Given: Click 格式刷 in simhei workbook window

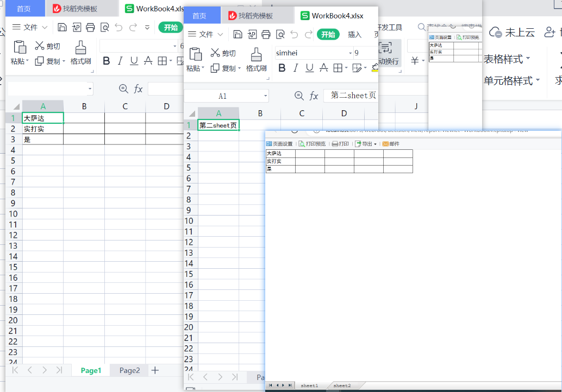Looking at the screenshot, I should point(256,60).
